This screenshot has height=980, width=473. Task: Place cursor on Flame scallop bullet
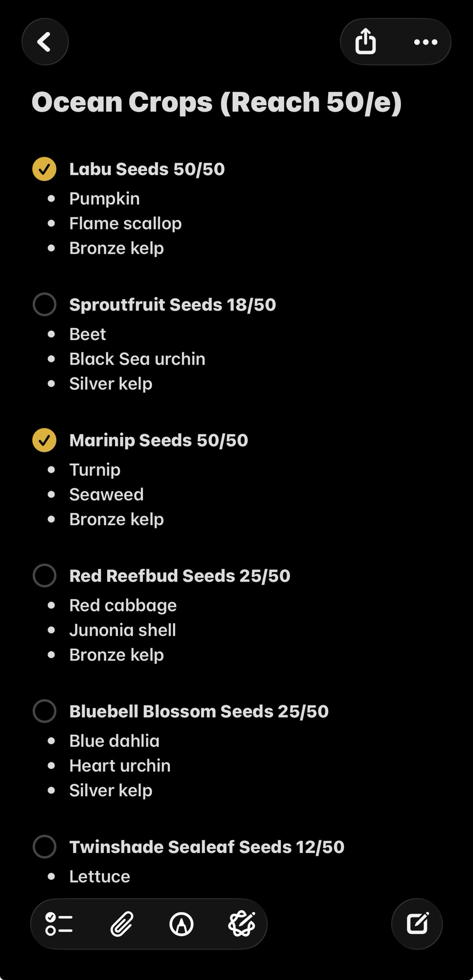(x=125, y=223)
